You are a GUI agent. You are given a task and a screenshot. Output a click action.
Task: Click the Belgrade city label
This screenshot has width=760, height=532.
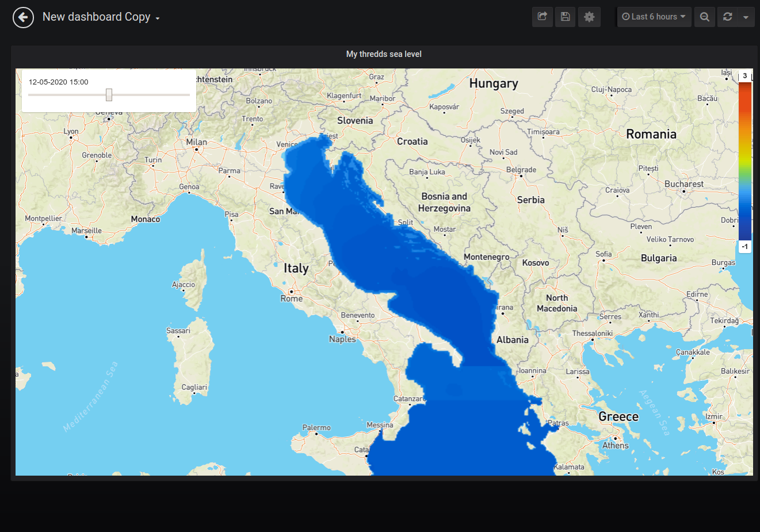[x=521, y=170]
